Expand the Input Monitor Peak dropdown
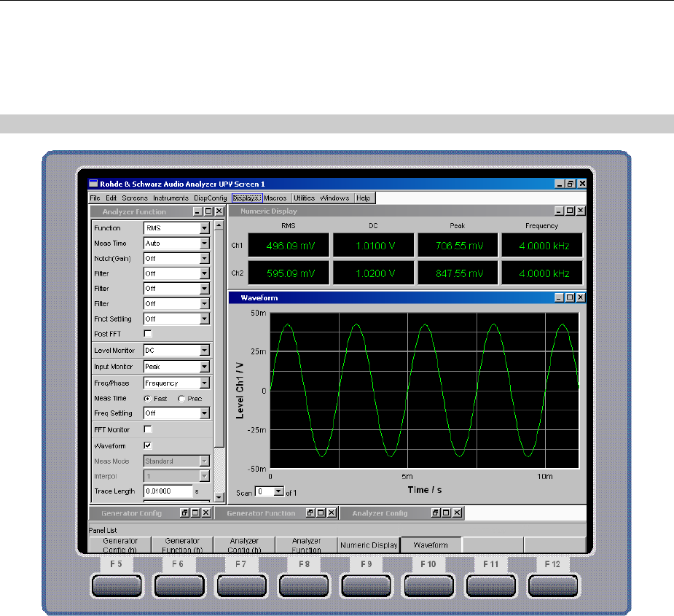The width and height of the screenshot is (674, 616). [205, 367]
